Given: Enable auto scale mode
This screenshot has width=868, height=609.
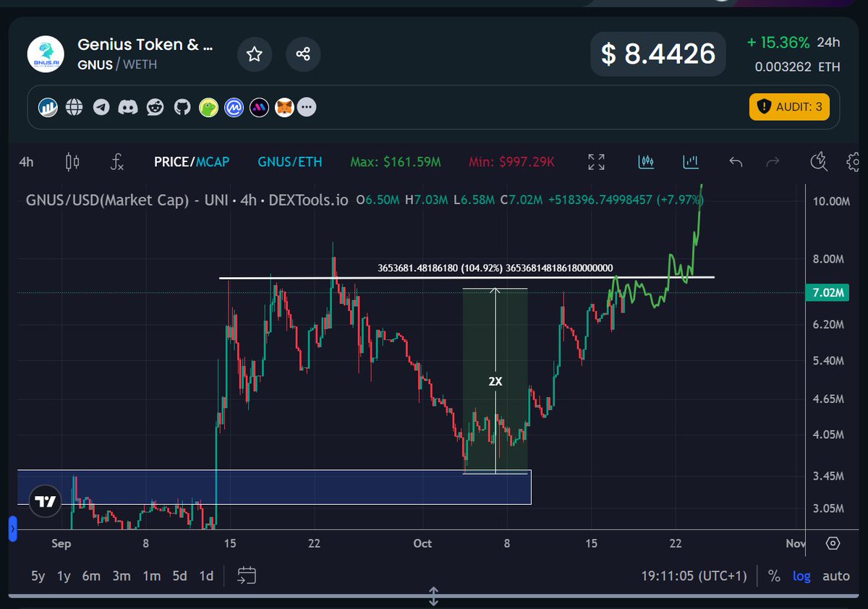Looking at the screenshot, I should click(835, 576).
